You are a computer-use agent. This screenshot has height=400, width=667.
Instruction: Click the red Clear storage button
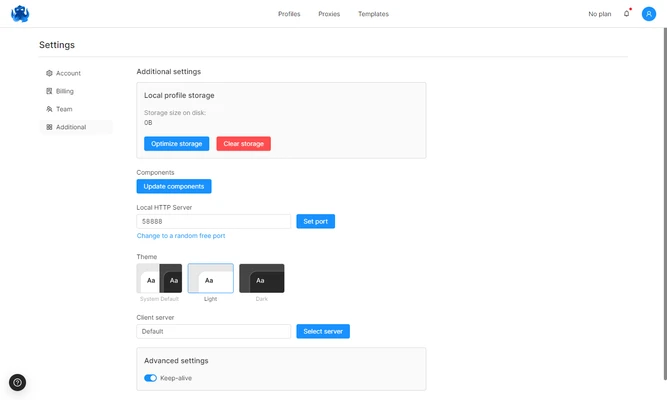point(243,143)
